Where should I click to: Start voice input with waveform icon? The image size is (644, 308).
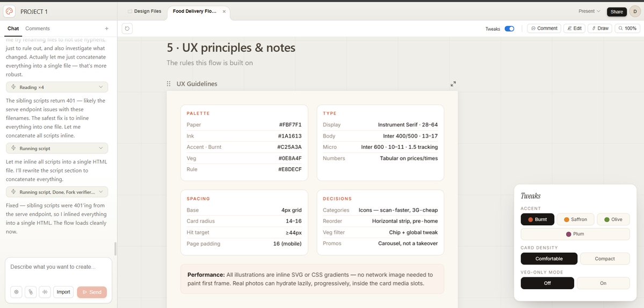point(45,292)
